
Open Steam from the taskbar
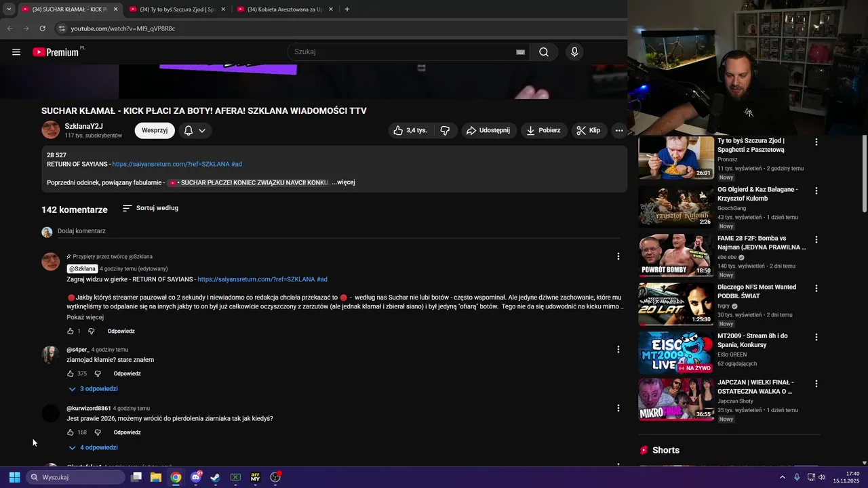point(215,477)
